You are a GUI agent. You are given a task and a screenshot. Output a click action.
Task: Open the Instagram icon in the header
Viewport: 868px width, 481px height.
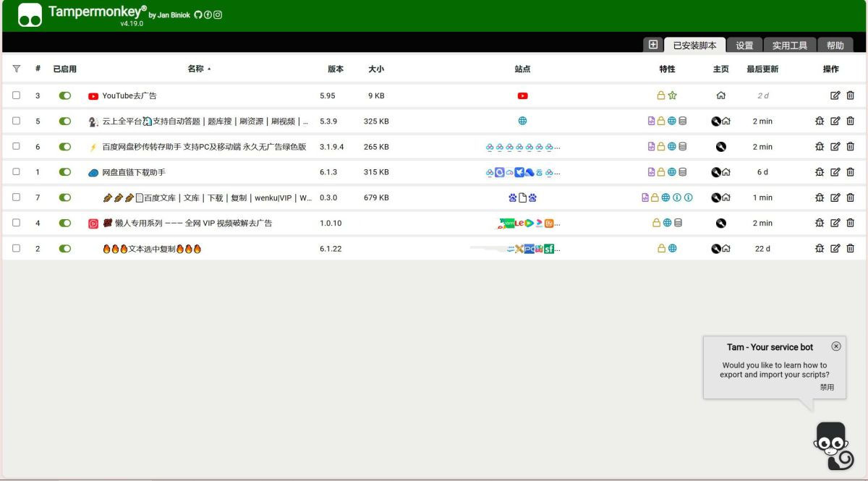tap(218, 14)
